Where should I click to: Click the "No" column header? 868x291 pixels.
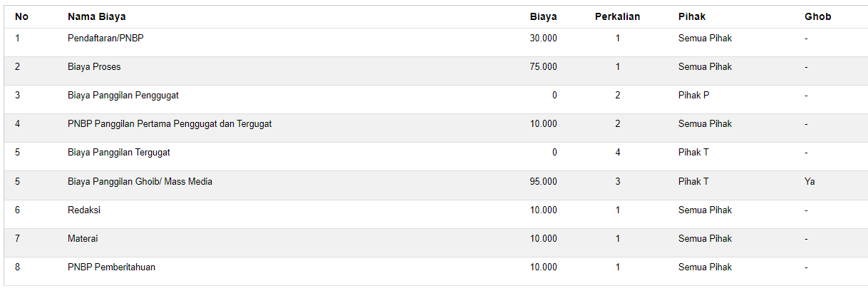point(21,16)
